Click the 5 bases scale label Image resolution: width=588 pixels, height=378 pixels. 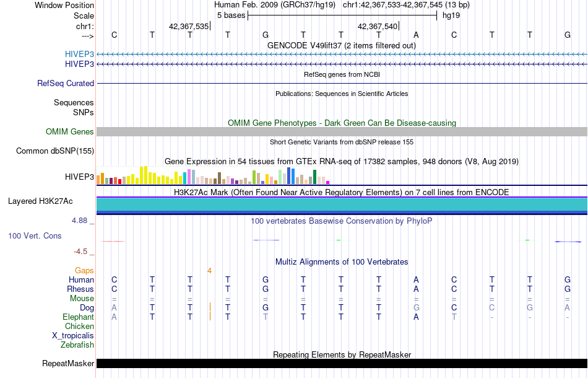tap(231, 15)
